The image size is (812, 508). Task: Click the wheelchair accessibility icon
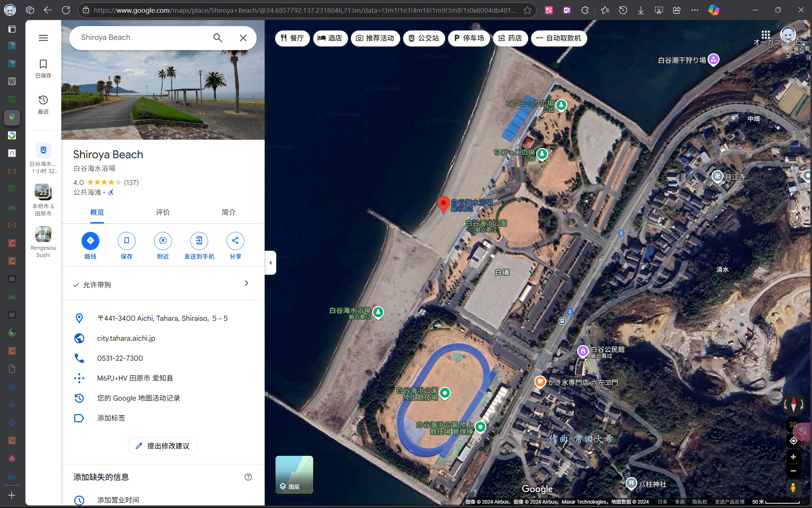(111, 192)
